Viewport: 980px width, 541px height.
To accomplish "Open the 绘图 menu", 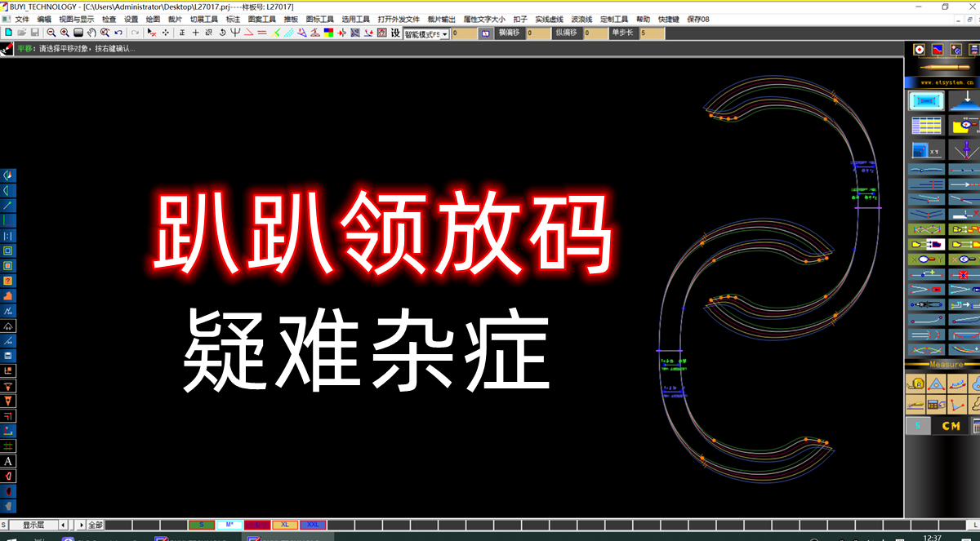I will pos(154,19).
